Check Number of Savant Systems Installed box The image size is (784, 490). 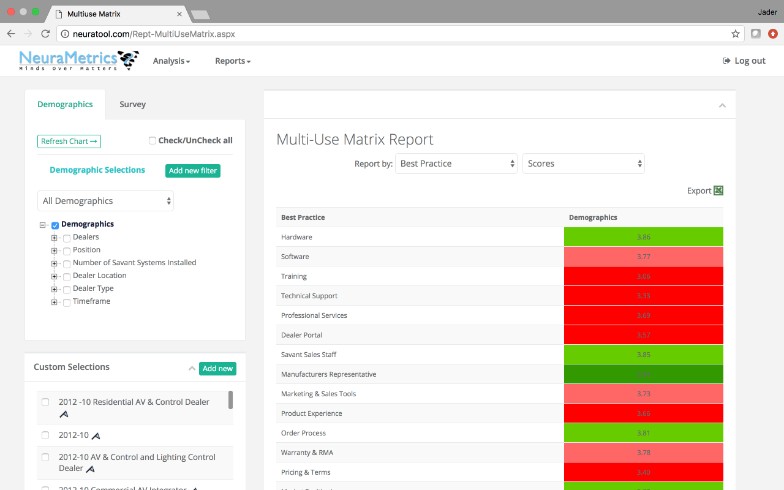click(66, 264)
